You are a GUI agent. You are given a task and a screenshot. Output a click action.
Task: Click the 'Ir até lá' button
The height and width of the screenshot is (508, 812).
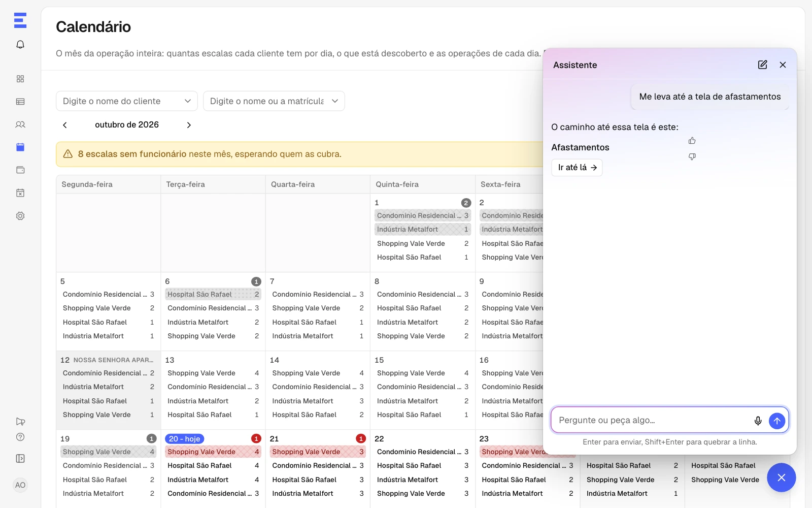click(x=577, y=168)
